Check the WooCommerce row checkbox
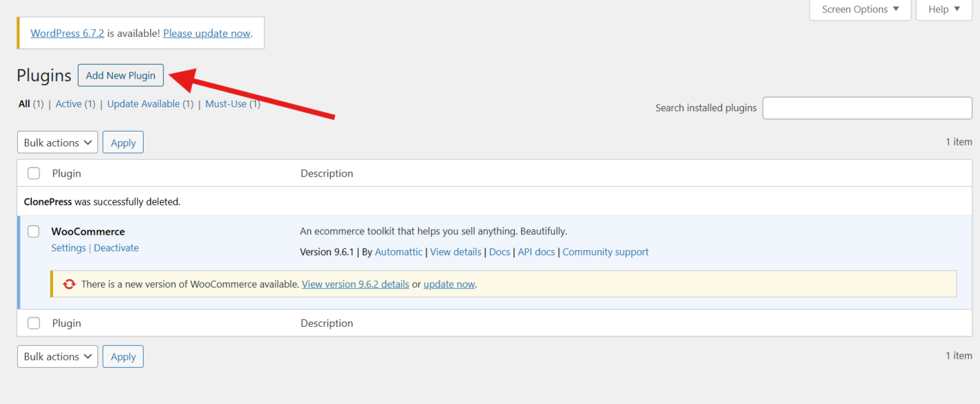This screenshot has width=980, height=404. pos(33,231)
